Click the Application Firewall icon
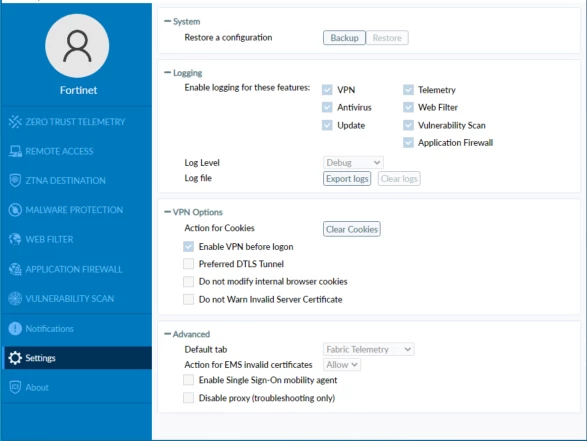Screen dimensions: 587x441 pos(15,269)
